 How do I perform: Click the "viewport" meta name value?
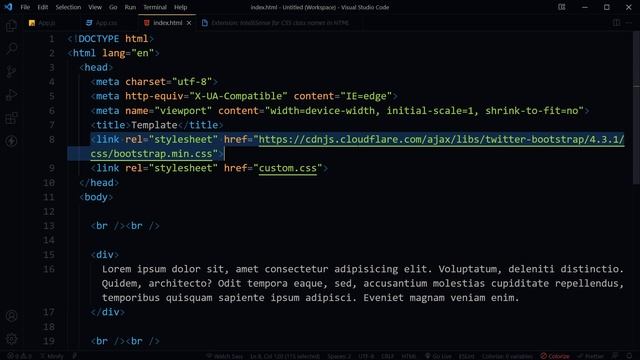[183, 111]
